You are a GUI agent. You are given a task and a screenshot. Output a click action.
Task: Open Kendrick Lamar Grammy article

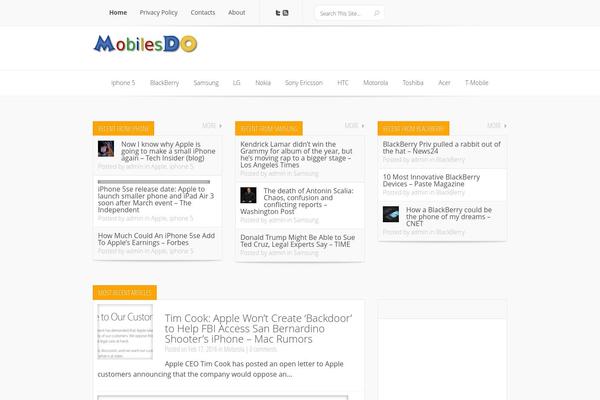point(297,154)
